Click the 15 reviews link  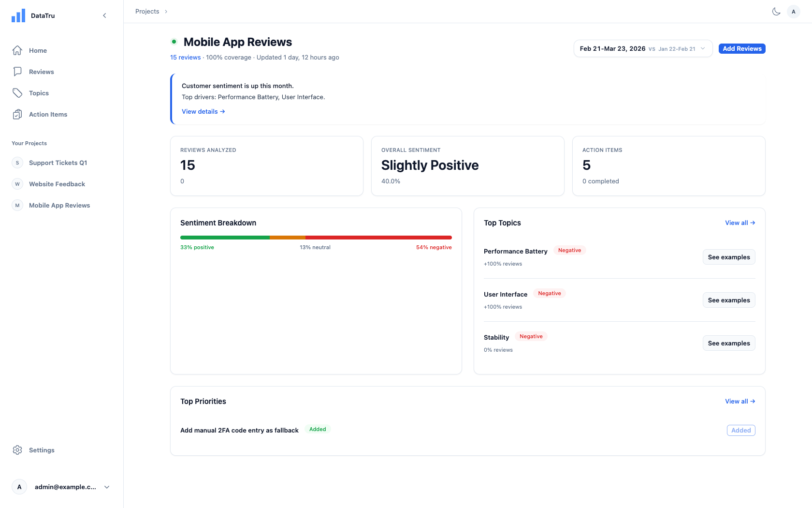(185, 57)
